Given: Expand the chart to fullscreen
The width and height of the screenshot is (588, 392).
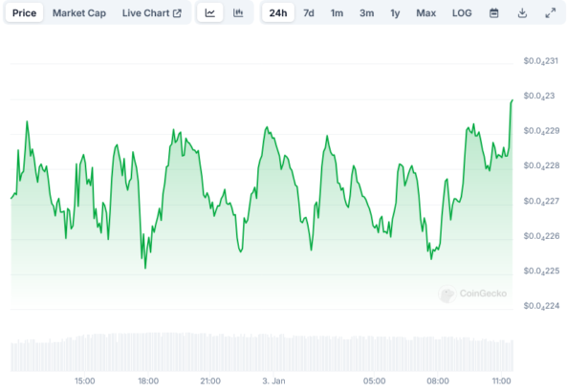Looking at the screenshot, I should [x=551, y=13].
